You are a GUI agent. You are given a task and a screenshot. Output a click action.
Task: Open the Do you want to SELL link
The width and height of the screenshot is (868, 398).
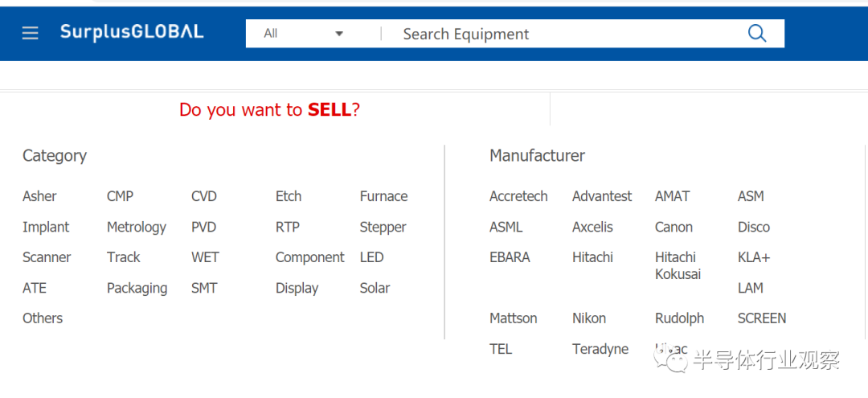coord(269,109)
